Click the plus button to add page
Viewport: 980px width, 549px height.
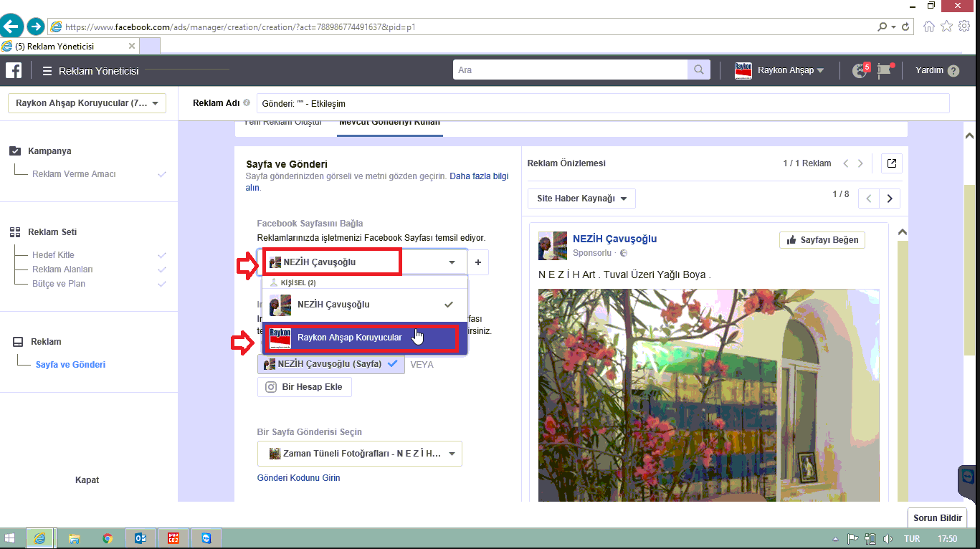pos(478,262)
